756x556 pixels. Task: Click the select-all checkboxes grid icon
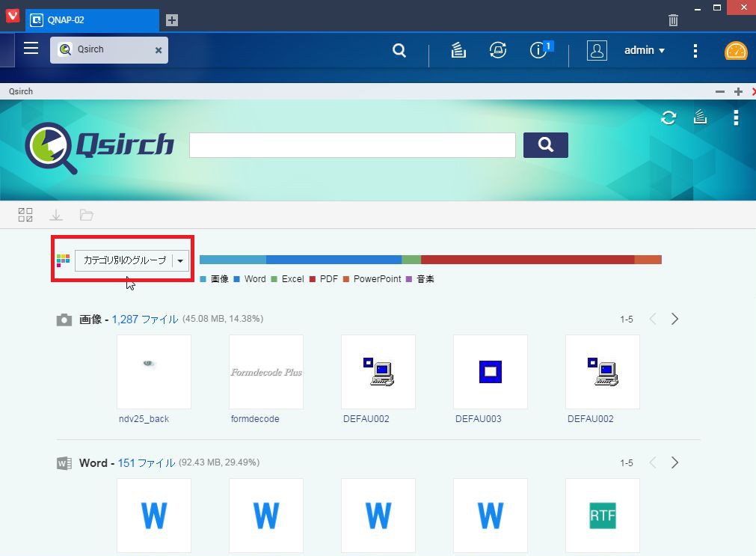click(25, 215)
